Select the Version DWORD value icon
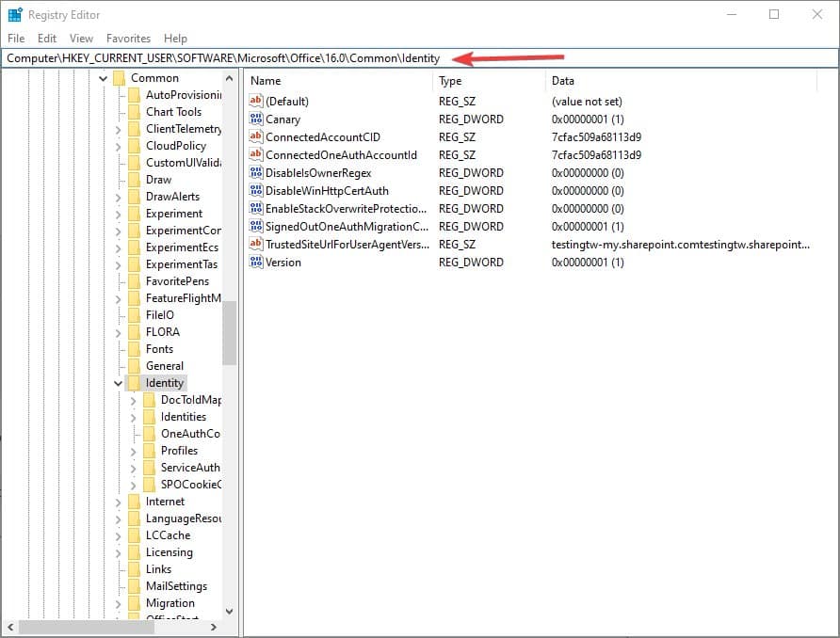 pyautogui.click(x=256, y=262)
